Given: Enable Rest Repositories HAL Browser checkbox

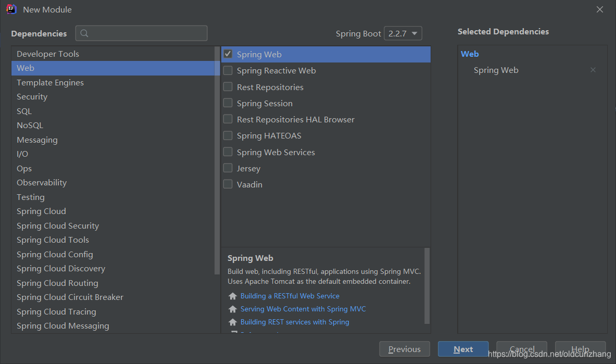Looking at the screenshot, I should pos(228,119).
